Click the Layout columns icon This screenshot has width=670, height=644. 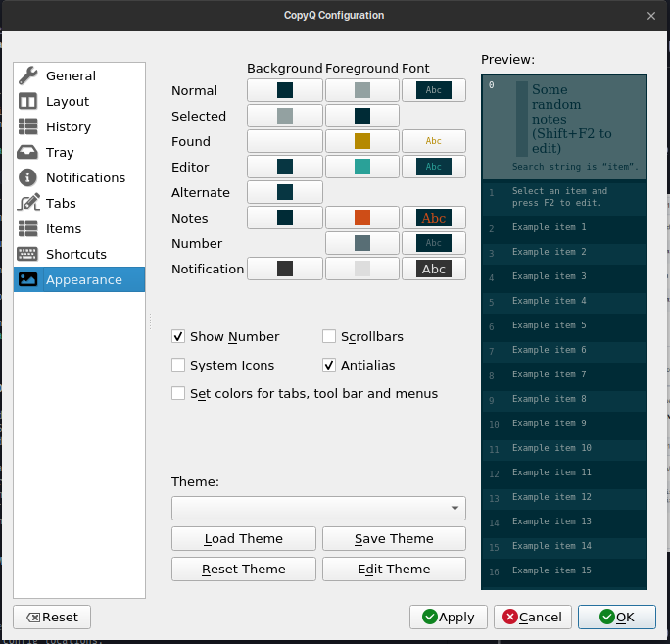pos(28,101)
